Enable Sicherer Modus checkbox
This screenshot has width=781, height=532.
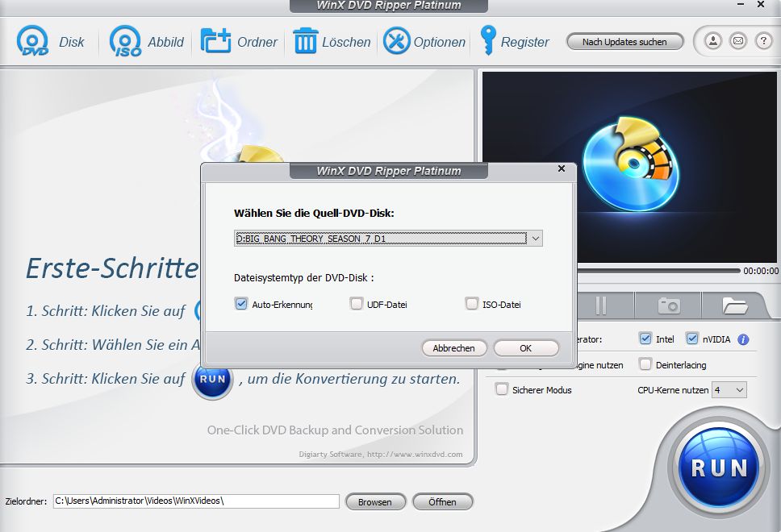[x=502, y=389]
